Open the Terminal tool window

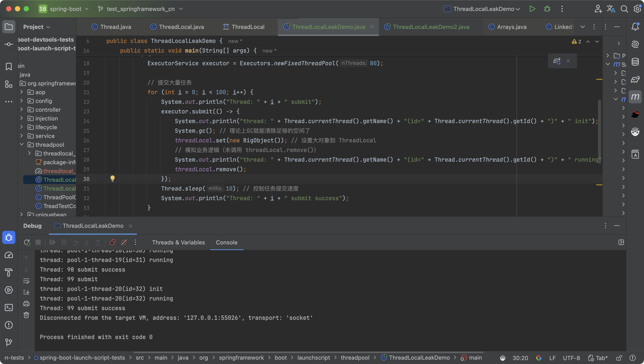coord(9,307)
